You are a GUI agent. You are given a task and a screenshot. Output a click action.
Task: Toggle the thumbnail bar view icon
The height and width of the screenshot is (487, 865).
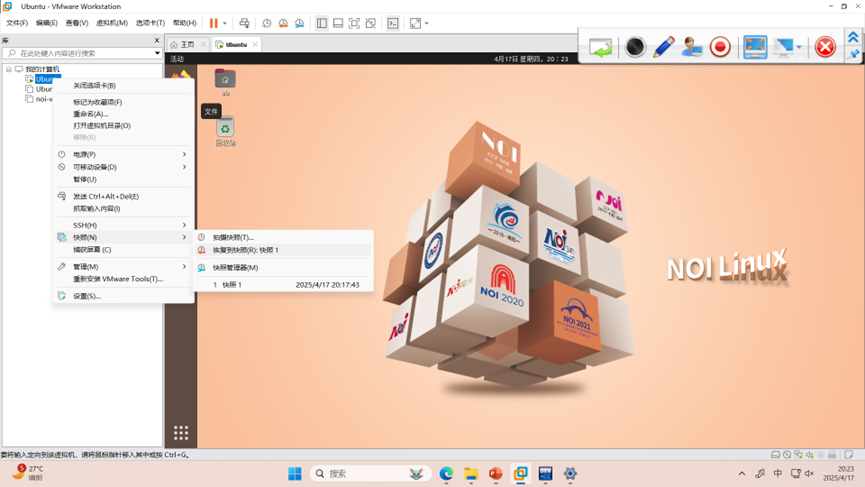(x=338, y=23)
